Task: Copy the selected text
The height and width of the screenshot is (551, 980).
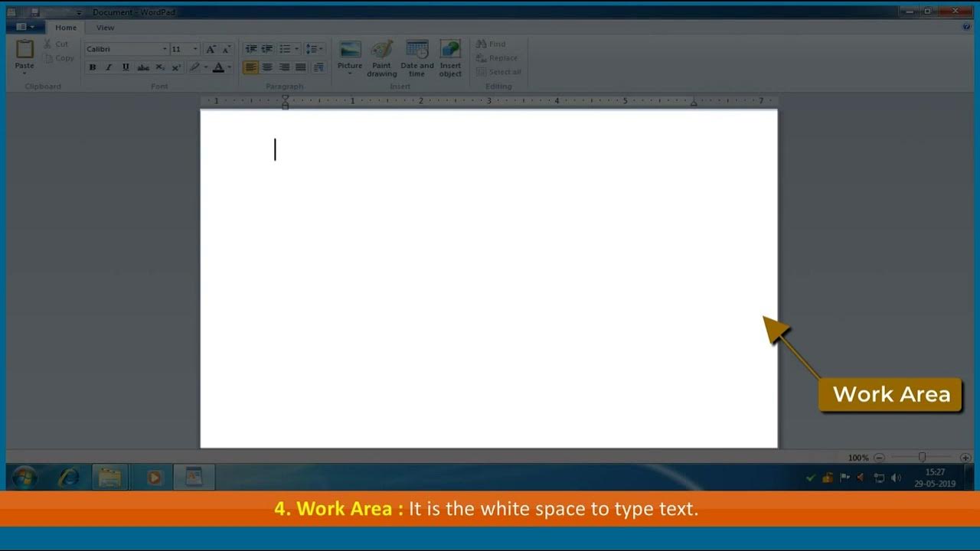Action: (x=59, y=58)
